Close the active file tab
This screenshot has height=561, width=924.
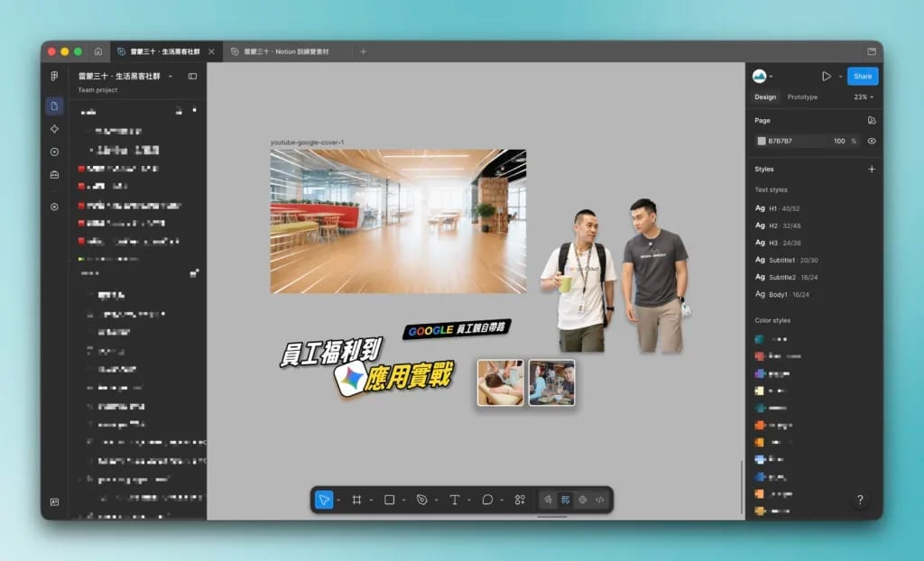211,51
